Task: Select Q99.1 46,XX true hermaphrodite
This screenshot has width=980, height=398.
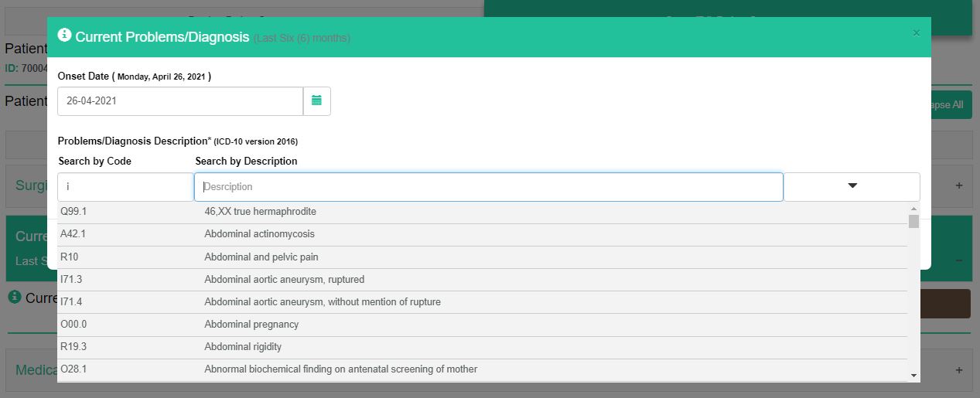Action: (260, 212)
